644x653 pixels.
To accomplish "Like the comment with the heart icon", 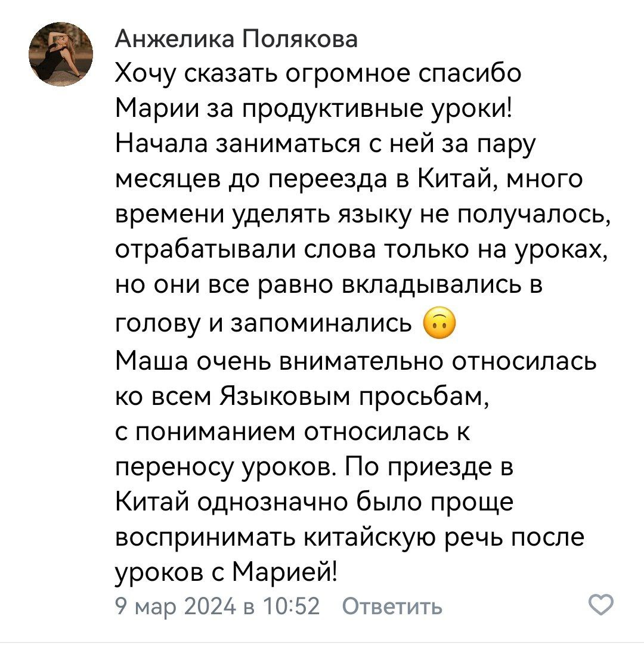I will pos(600,606).
